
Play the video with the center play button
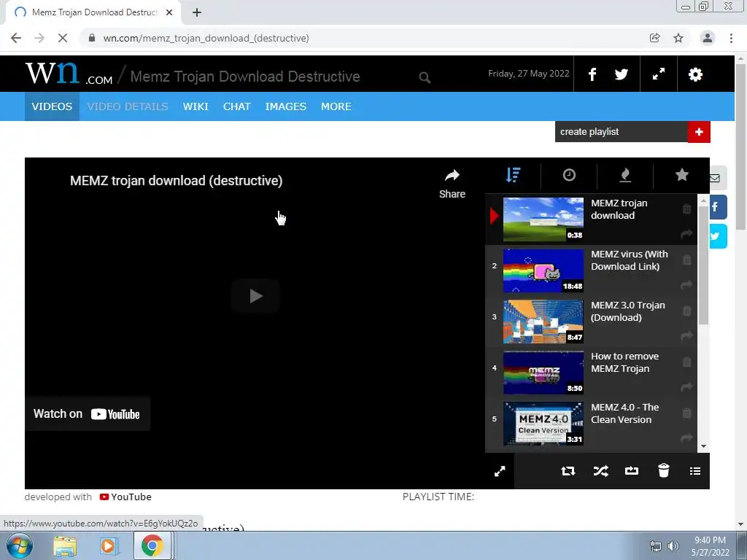(255, 296)
